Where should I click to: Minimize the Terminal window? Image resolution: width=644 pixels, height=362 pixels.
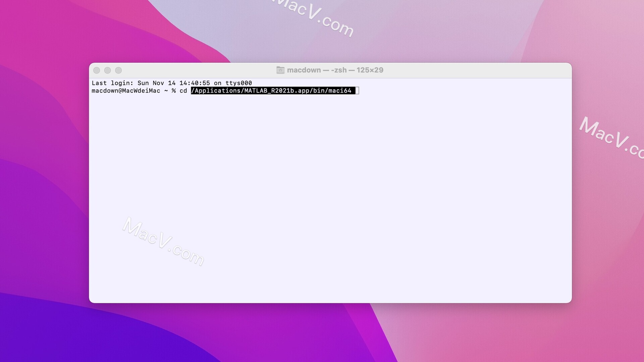107,70
